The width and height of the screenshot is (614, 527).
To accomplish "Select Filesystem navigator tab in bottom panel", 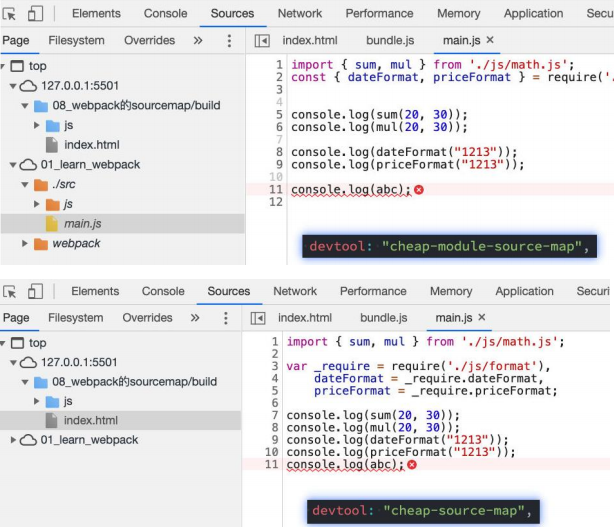I will click(76, 318).
